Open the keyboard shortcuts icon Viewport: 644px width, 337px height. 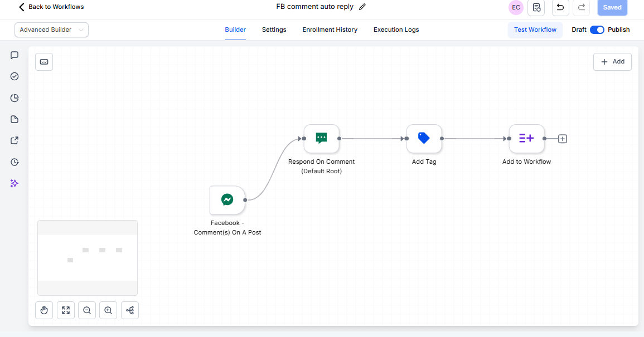[44, 62]
